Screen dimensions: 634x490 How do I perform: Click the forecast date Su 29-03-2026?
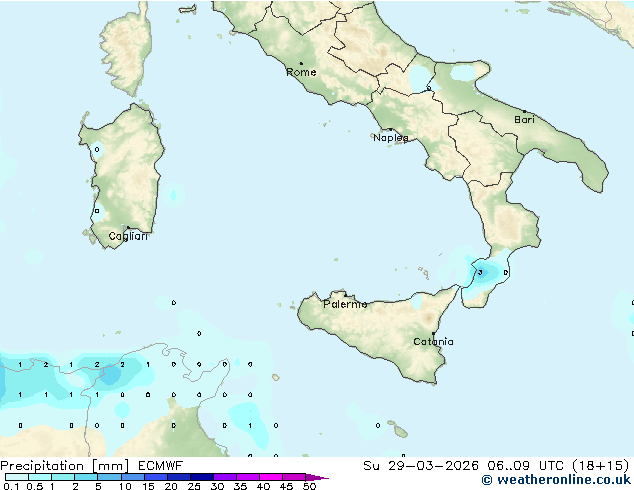(x=421, y=466)
